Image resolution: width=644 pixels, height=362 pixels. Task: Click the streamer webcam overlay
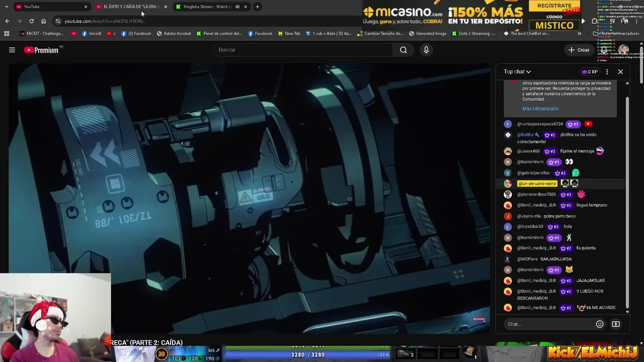click(55, 318)
